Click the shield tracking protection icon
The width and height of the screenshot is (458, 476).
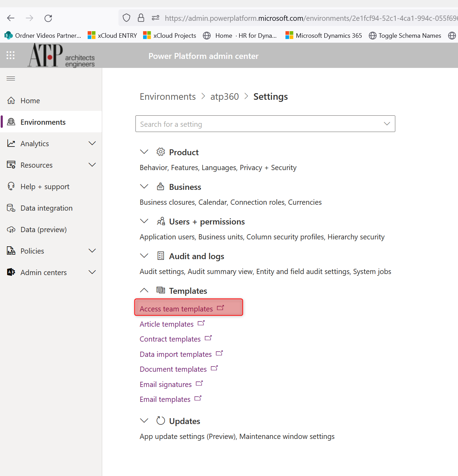(126, 18)
